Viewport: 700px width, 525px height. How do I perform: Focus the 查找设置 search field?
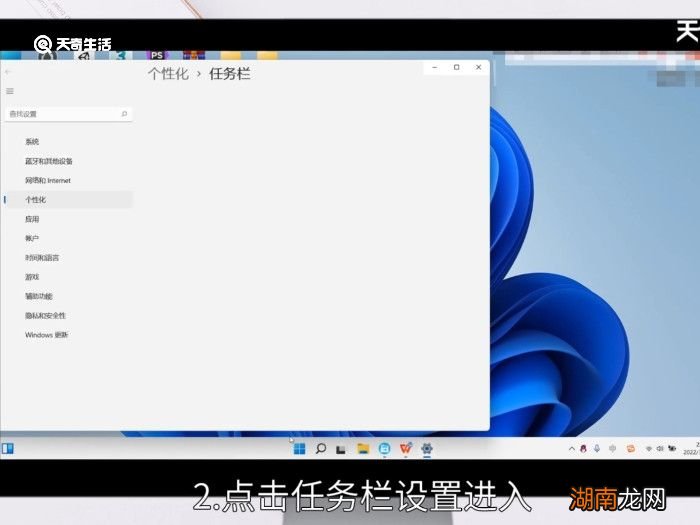click(68, 114)
